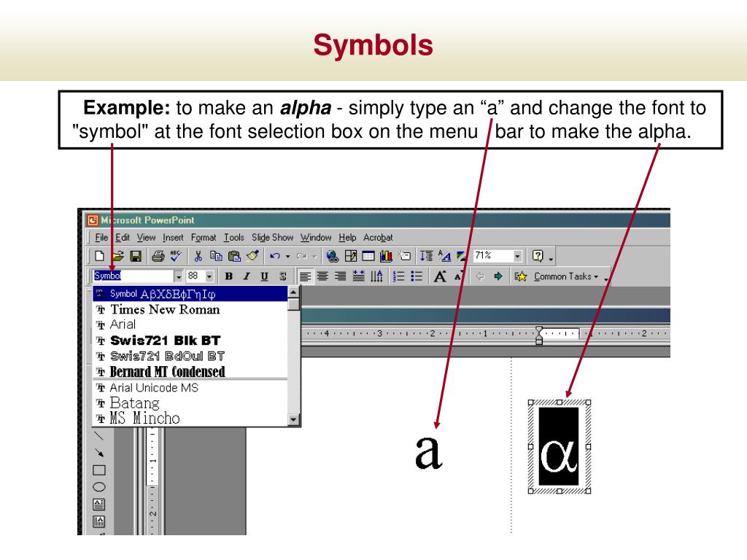Click the Print icon
This screenshot has width=747, height=560.
click(158, 256)
